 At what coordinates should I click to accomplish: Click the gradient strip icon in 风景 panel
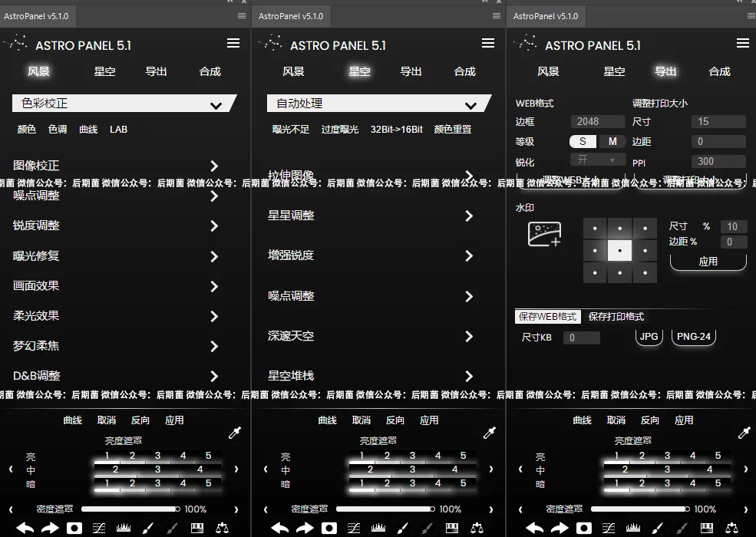pos(197,528)
